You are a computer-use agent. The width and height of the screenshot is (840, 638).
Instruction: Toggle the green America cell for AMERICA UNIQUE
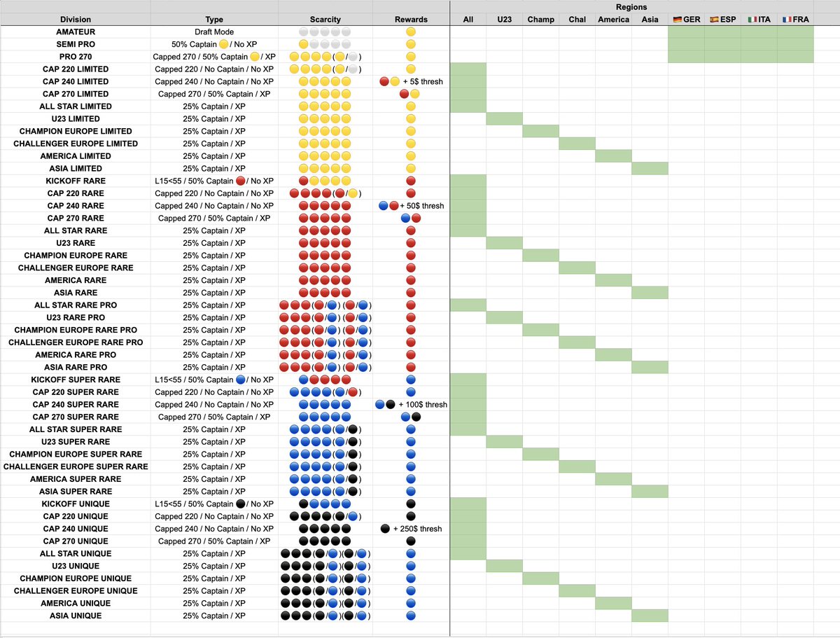(614, 603)
